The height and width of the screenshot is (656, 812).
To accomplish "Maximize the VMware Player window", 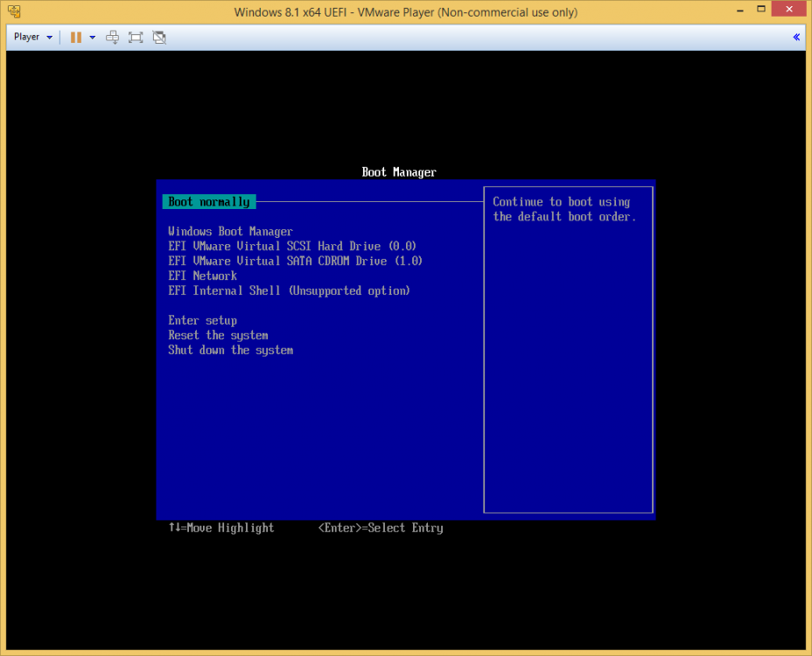I will point(760,10).
